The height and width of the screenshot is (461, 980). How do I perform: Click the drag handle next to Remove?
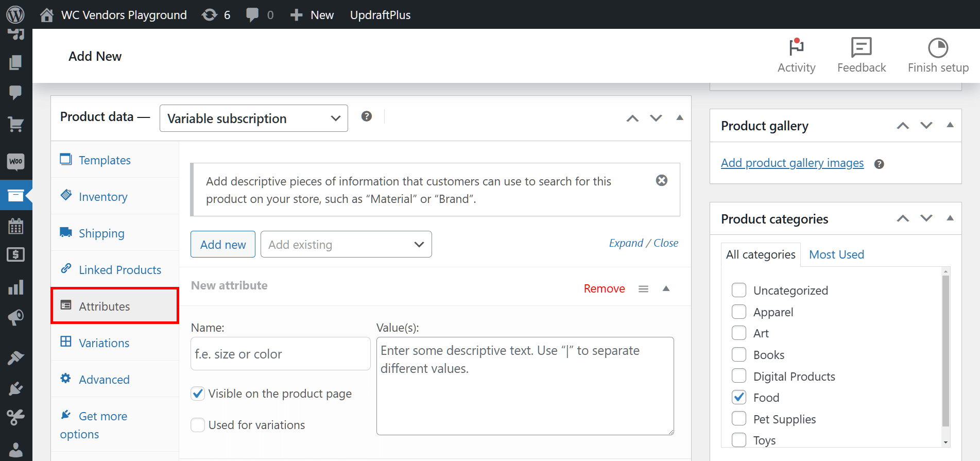(x=643, y=289)
